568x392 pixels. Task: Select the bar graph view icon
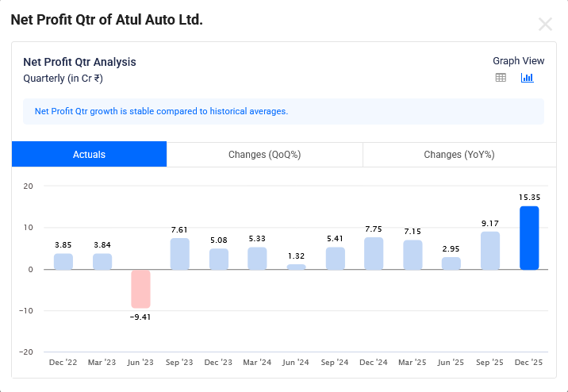(x=527, y=78)
